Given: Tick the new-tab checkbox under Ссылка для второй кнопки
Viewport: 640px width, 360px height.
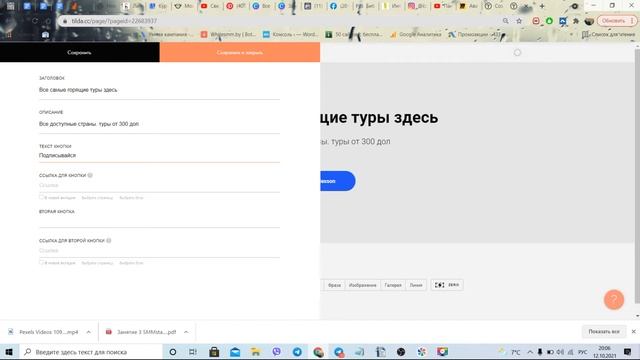Looking at the screenshot, I should pyautogui.click(x=41, y=262).
